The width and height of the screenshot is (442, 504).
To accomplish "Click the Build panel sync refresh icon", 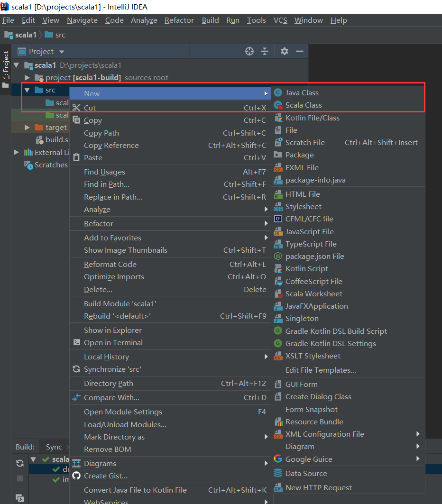I will pyautogui.click(x=20, y=463).
